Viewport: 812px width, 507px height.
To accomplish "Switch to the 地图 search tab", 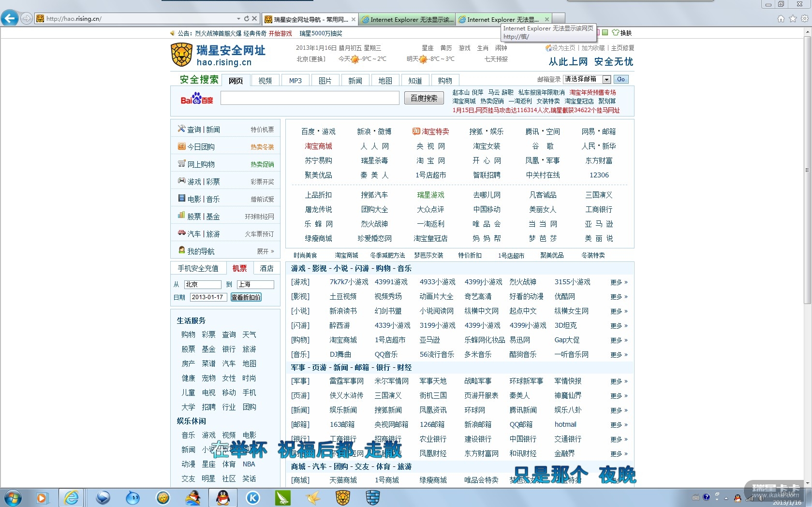I will (x=385, y=80).
